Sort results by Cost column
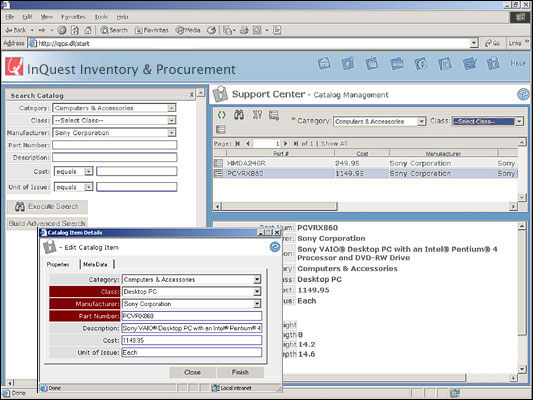The width and height of the screenshot is (533, 400). [362, 154]
